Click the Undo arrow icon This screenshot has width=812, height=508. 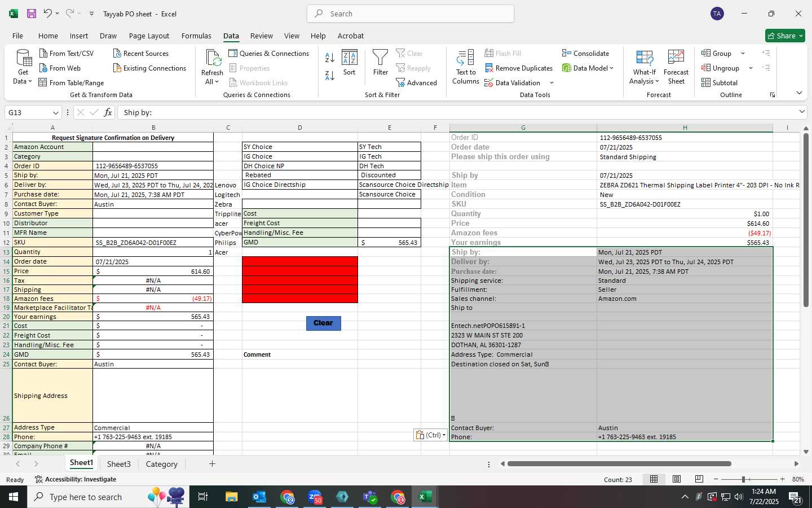pos(48,14)
